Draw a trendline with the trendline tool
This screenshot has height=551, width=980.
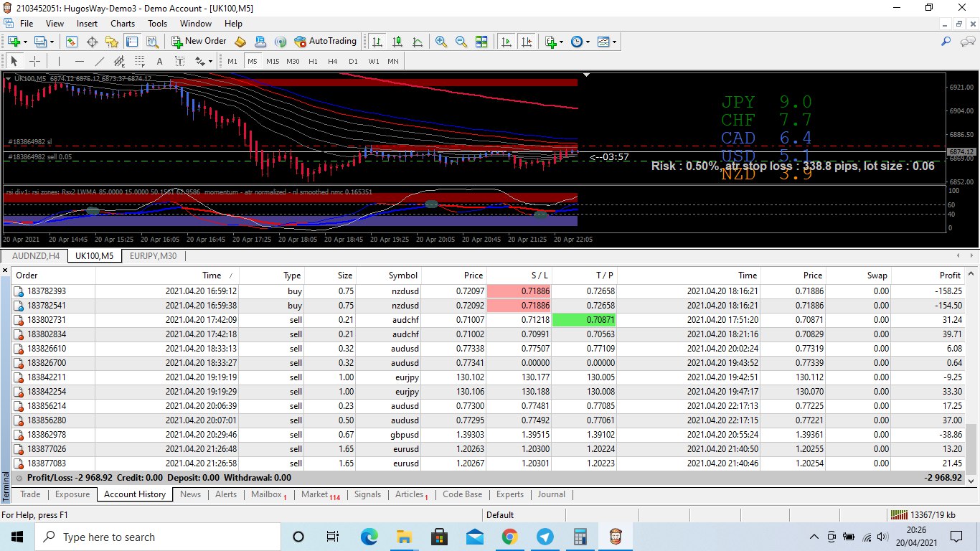(100, 61)
